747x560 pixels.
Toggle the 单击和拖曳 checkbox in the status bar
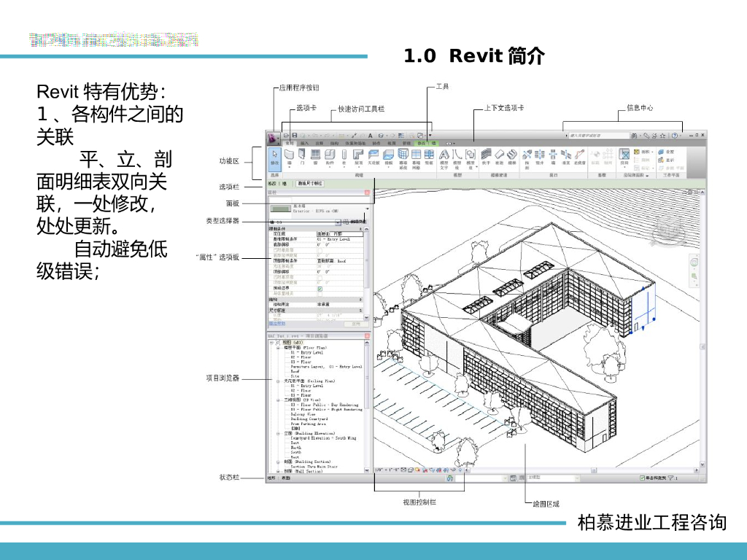click(642, 478)
